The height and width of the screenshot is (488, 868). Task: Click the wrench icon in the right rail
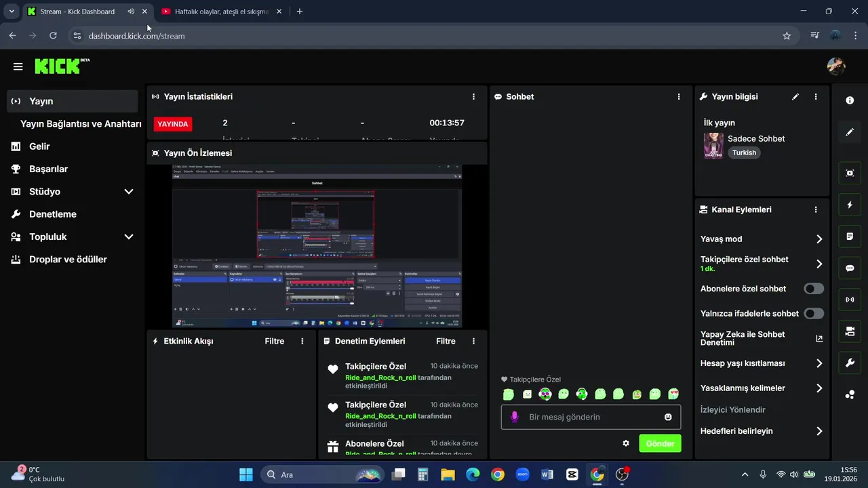pyautogui.click(x=850, y=363)
